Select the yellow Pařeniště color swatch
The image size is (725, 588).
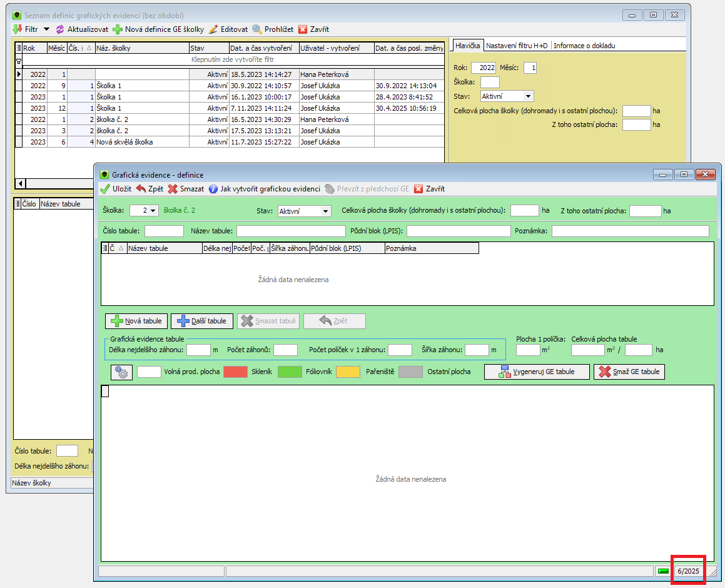click(348, 372)
